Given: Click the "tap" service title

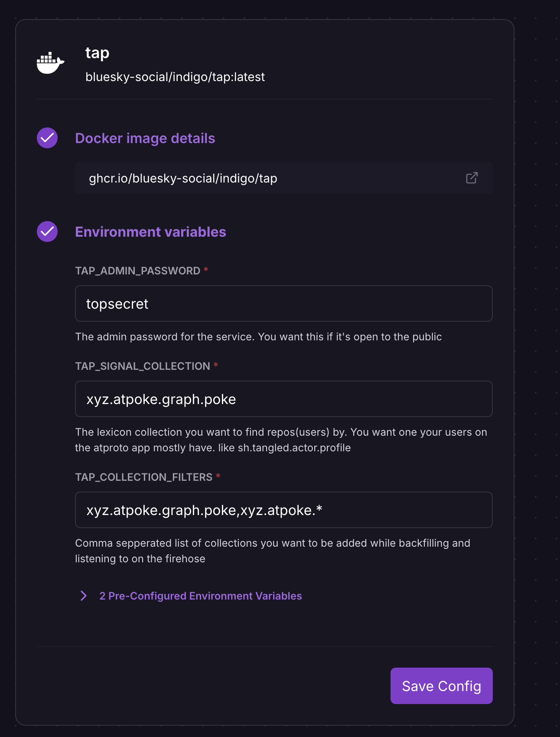Looking at the screenshot, I should point(97,53).
